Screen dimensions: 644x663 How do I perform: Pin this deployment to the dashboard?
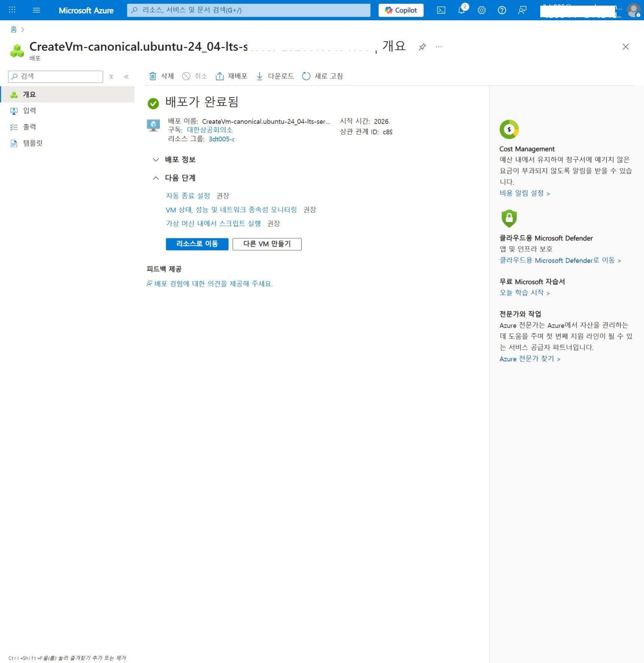click(x=422, y=47)
